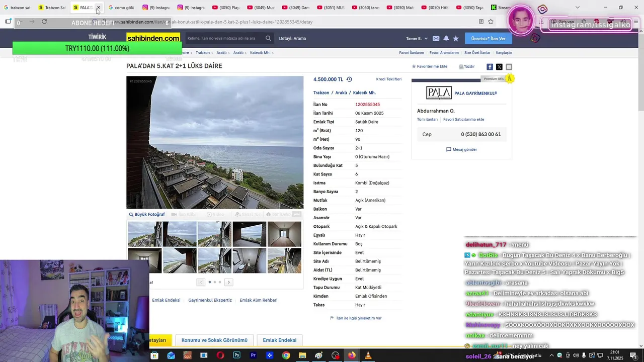644x362 pixels.
Task: Click Mesaj gönder link
Action: point(461,149)
